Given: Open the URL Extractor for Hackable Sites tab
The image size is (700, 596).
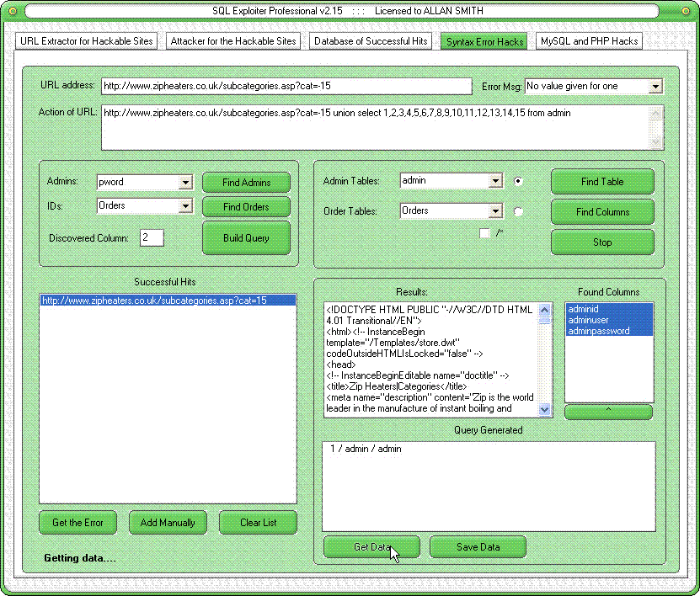Looking at the screenshot, I should [x=87, y=41].
